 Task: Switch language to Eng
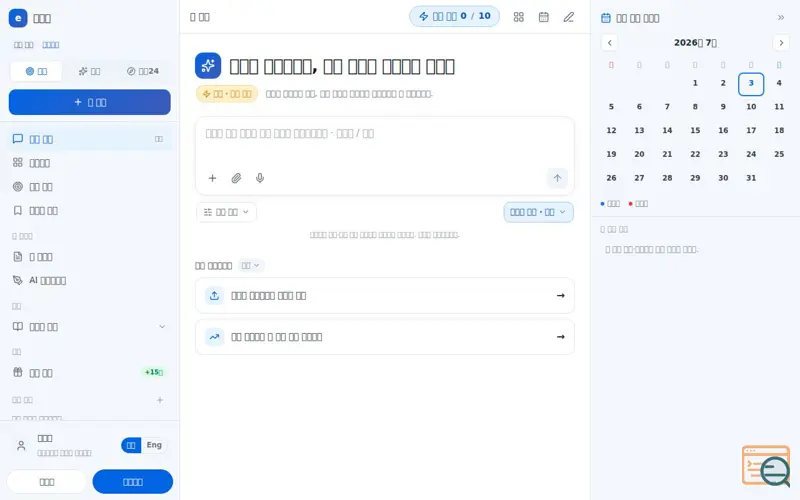tap(154, 445)
